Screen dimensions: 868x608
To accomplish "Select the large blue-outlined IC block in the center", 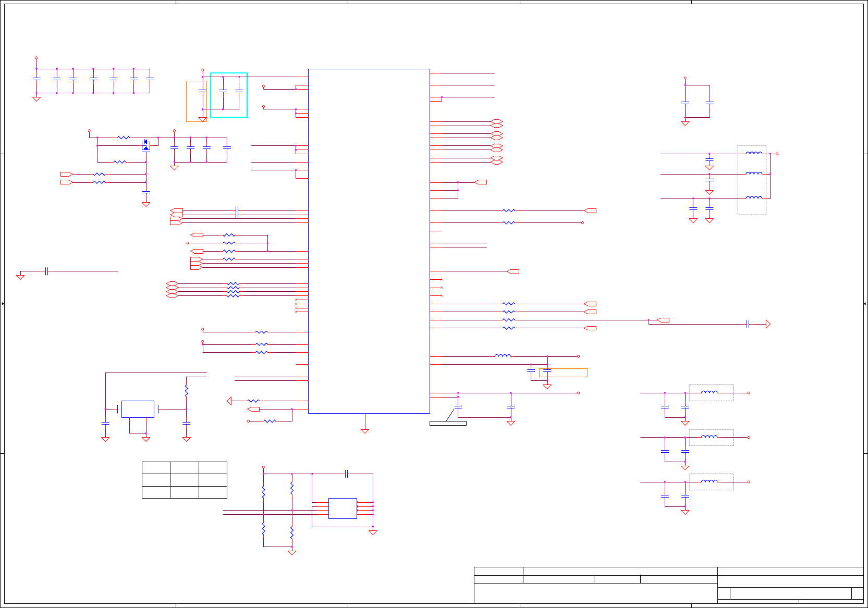I will point(369,241).
